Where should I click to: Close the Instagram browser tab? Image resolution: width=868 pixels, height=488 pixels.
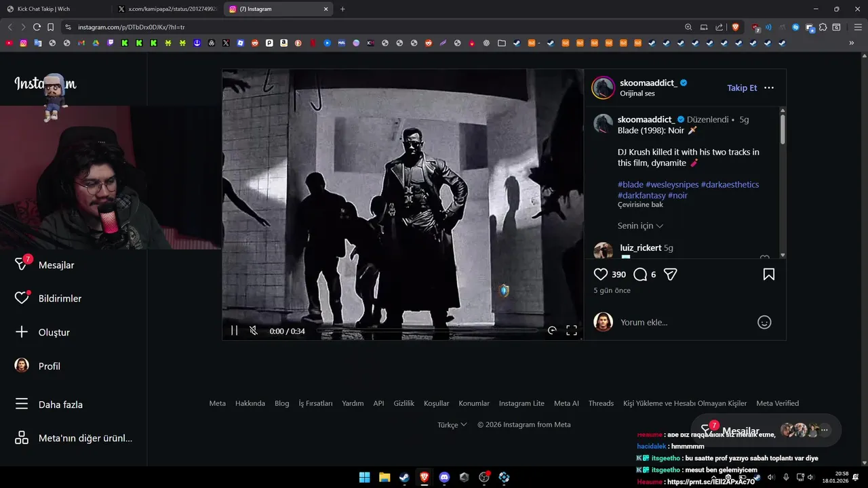[x=325, y=9]
